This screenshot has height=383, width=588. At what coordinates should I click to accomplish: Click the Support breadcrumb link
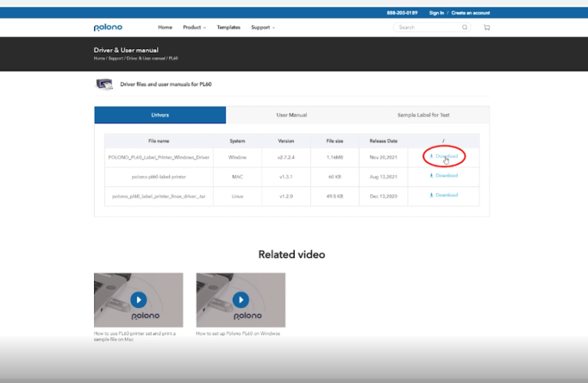pos(116,58)
